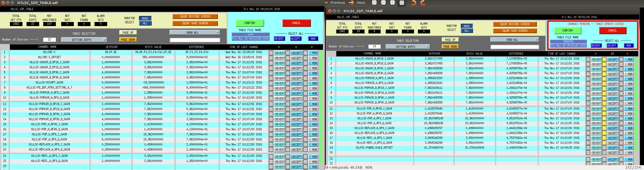Screen dimensions: 644x170
Task: Tick revert checkbox for H1:PSL-POWER_SCALE_OFFSET row
Action: (588, 148)
